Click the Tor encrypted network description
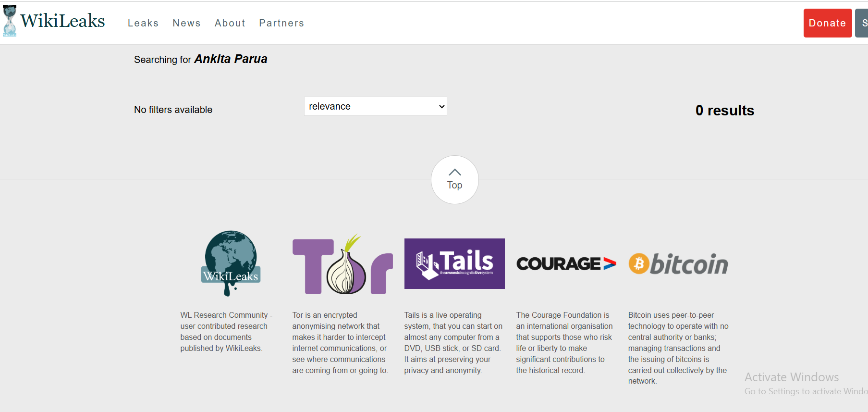Screen dimensions: 868x412 tap(340, 343)
